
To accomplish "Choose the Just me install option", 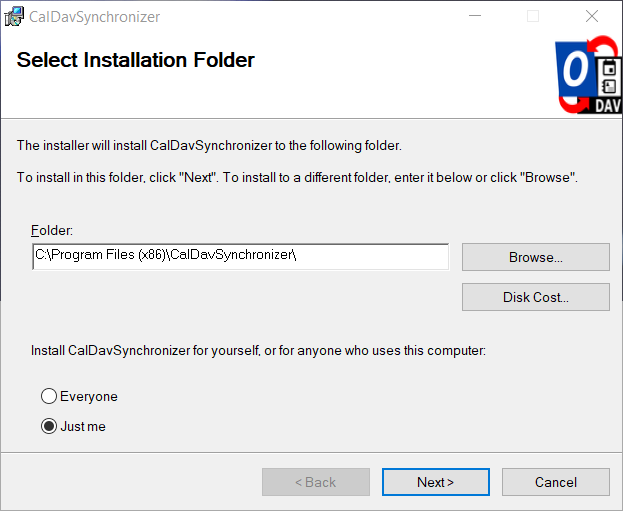I will (49, 427).
